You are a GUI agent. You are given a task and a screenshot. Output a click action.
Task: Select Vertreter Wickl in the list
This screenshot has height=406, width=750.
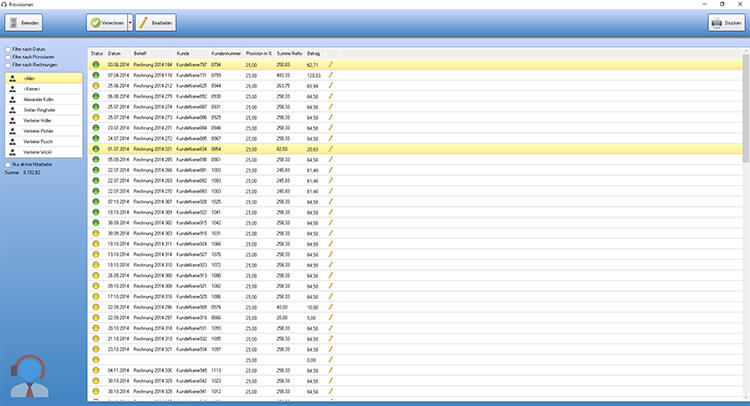pyautogui.click(x=44, y=152)
